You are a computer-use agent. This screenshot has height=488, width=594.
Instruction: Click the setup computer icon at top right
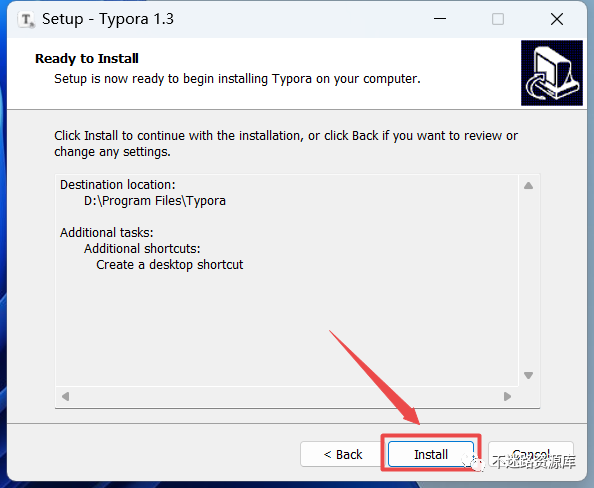point(552,73)
